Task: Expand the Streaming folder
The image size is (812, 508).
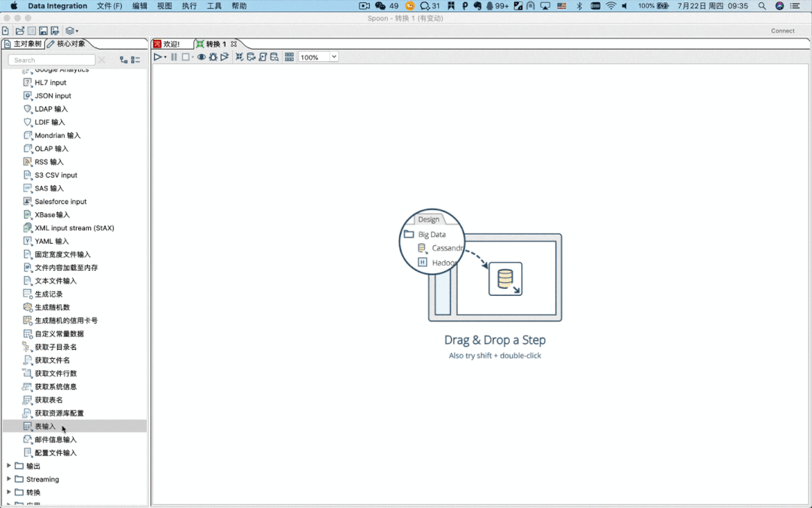Action: [x=9, y=479]
